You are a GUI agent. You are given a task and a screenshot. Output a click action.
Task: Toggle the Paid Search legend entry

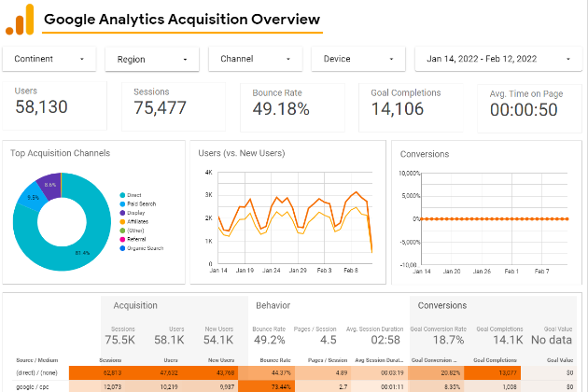(137, 204)
